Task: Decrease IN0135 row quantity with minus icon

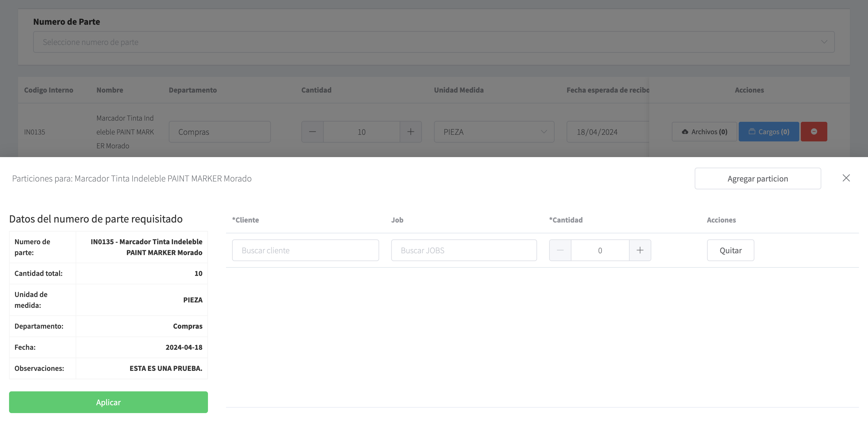Action: 312,132
